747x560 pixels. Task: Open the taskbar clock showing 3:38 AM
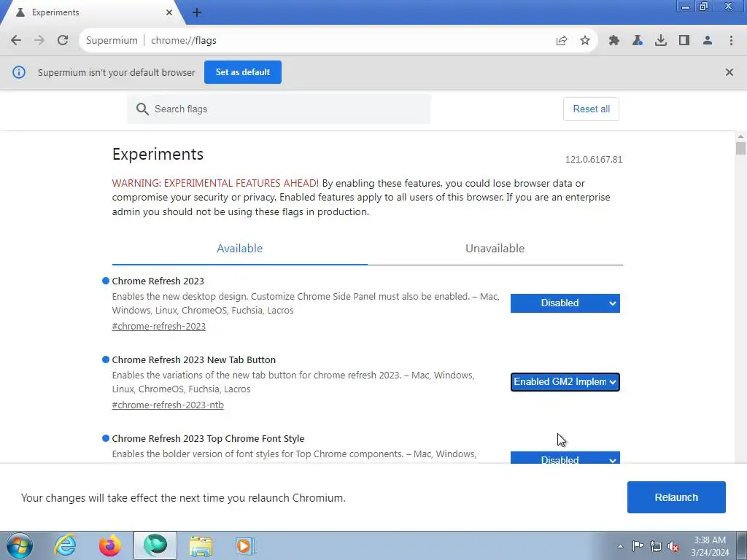pyautogui.click(x=710, y=545)
